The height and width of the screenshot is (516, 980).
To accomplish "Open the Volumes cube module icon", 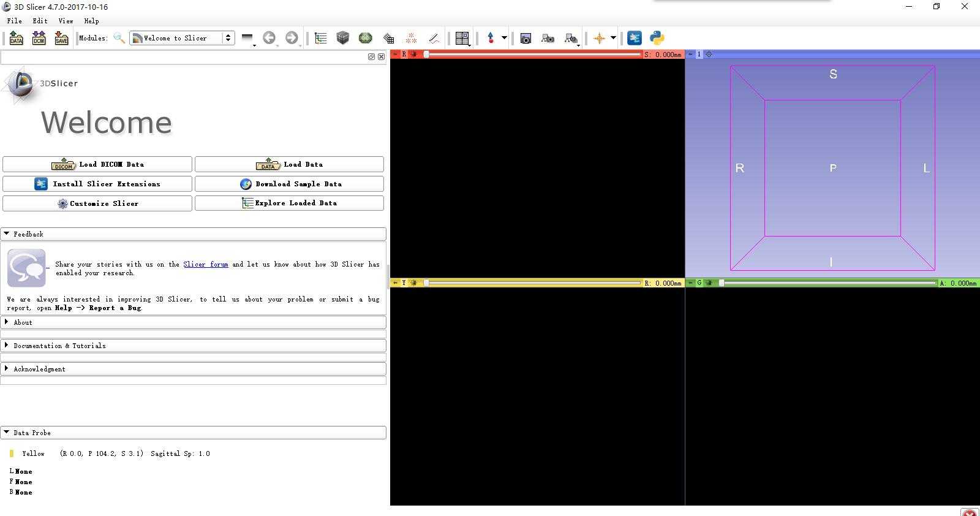I will tap(343, 38).
